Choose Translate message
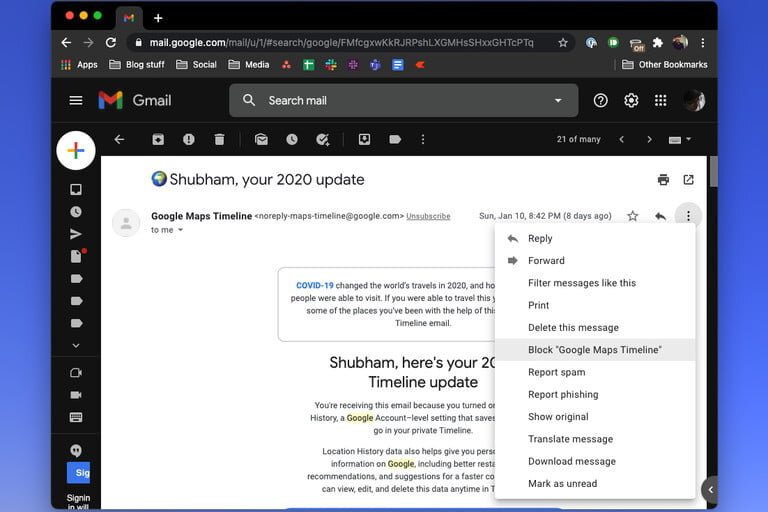Image resolution: width=768 pixels, height=512 pixels. (595, 439)
